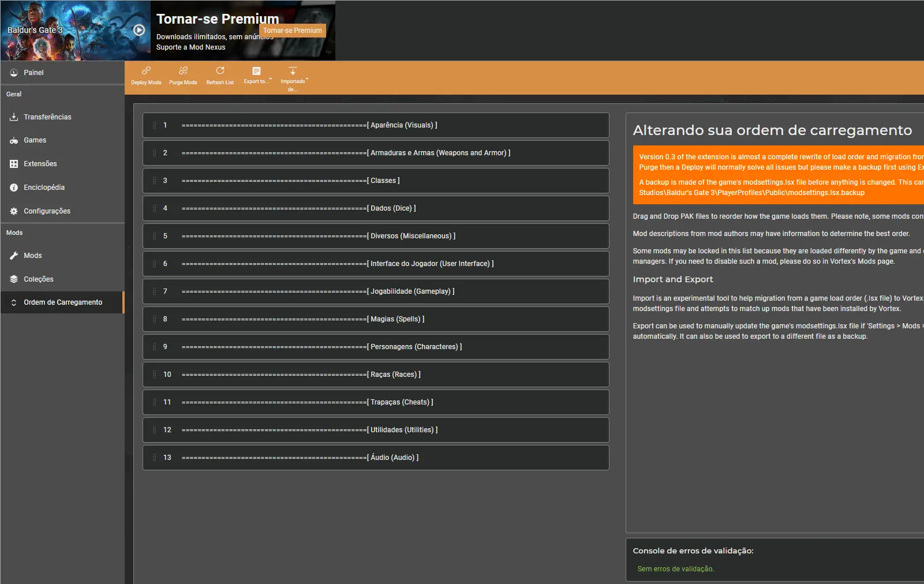Click the Ordem de Carregamento sort icon
Viewport: 924px width, 584px height.
click(14, 302)
